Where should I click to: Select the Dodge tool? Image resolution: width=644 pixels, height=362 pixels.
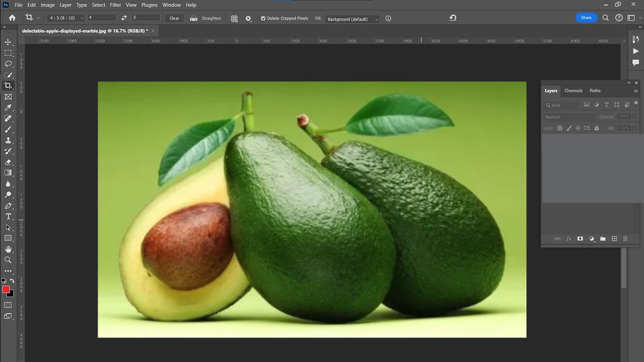coord(8,195)
